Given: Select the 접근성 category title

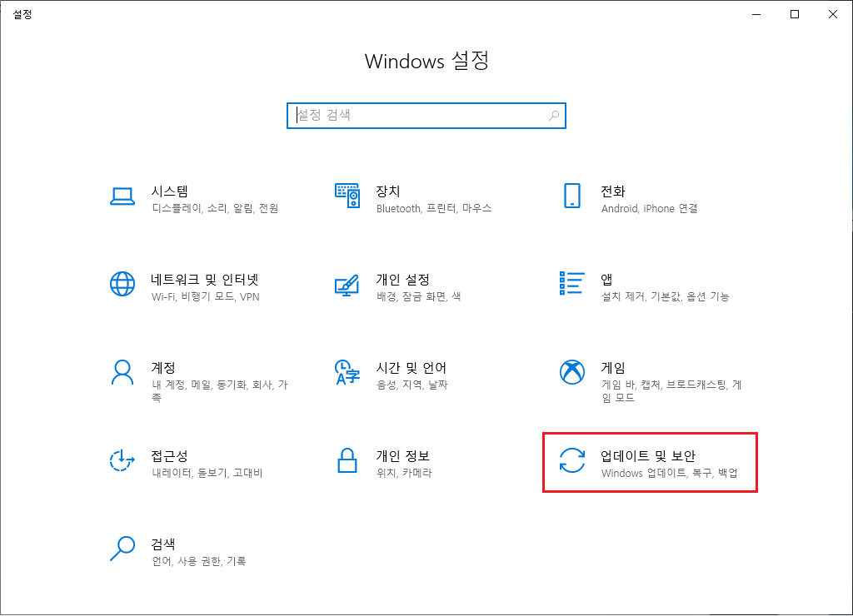Looking at the screenshot, I should [x=170, y=455].
